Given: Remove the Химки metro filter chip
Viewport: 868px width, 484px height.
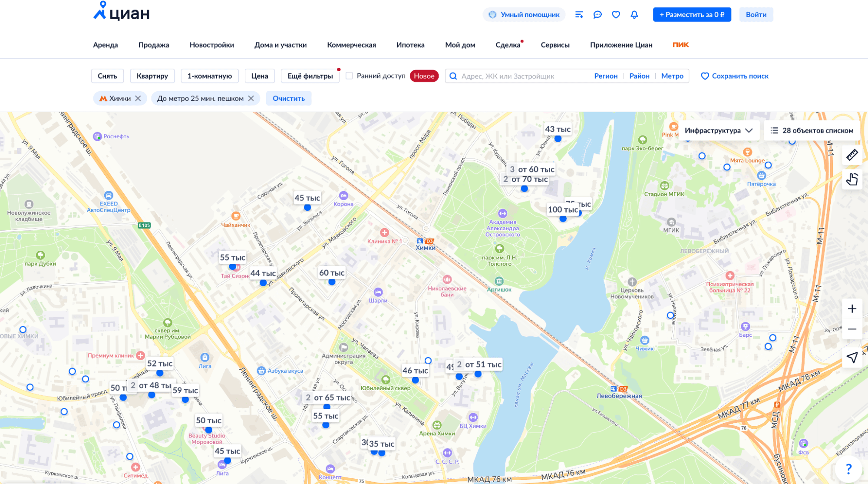Looking at the screenshot, I should [138, 99].
